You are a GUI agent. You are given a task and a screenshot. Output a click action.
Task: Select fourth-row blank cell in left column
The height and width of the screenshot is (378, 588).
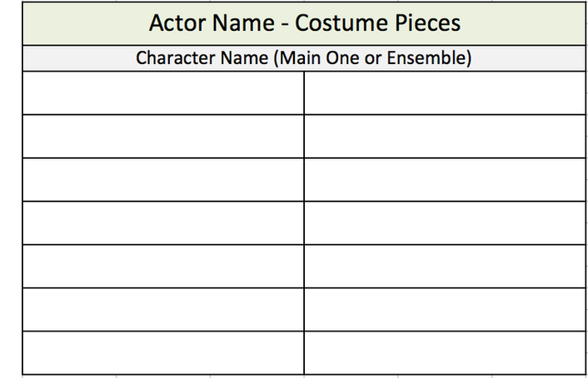[x=163, y=222]
